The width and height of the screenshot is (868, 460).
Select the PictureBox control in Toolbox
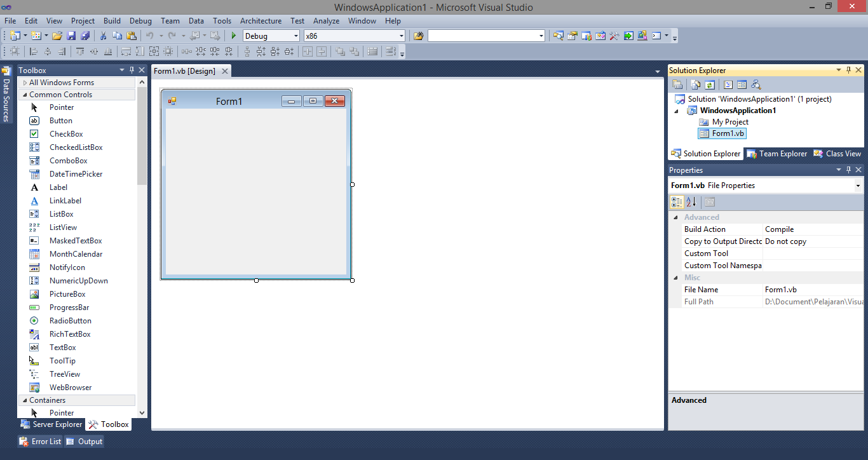tap(67, 294)
